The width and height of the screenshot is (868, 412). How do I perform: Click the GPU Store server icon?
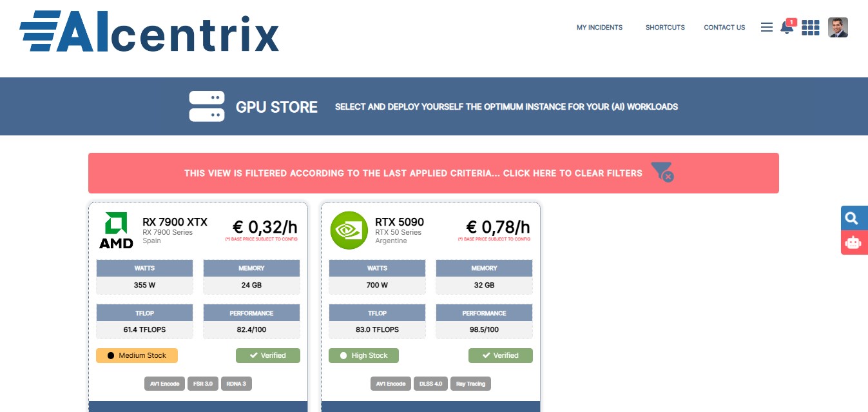pos(206,106)
